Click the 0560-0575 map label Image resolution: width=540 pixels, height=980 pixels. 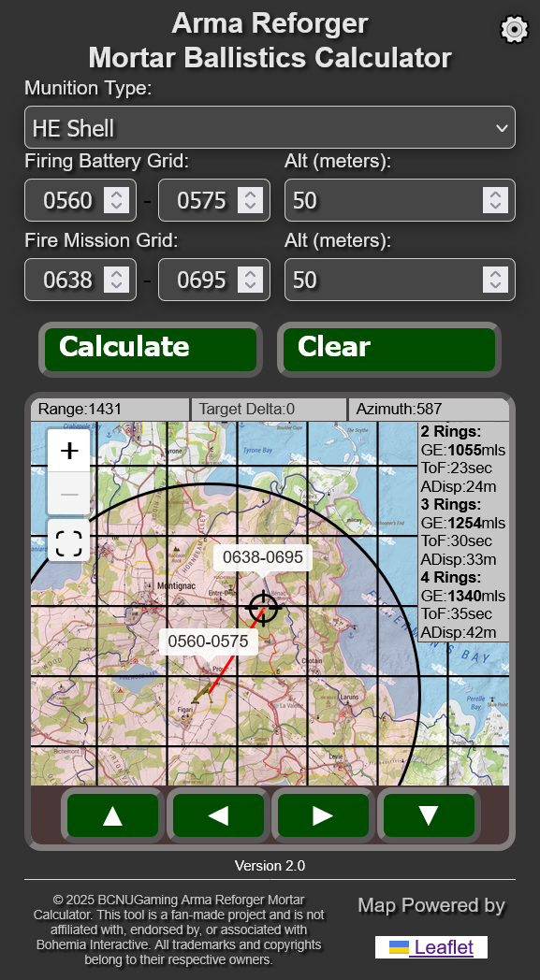tap(209, 641)
